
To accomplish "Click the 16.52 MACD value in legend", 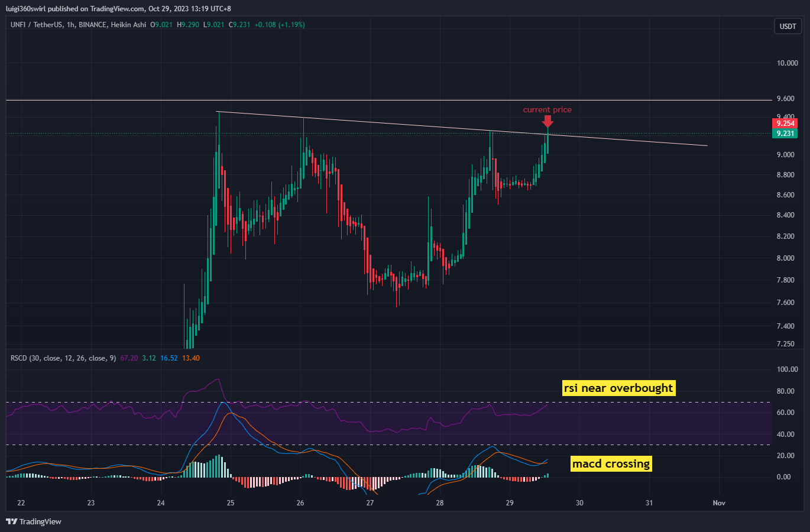I will coord(169,358).
